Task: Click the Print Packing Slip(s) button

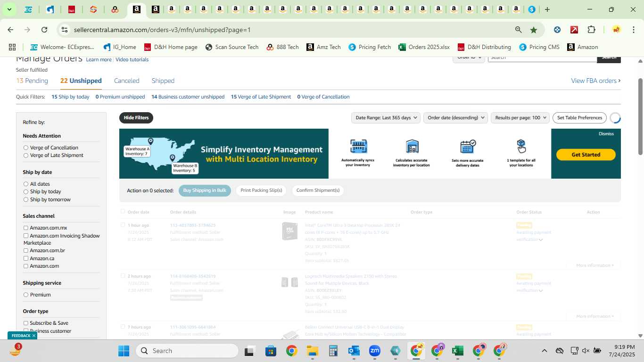Action: [x=261, y=190]
